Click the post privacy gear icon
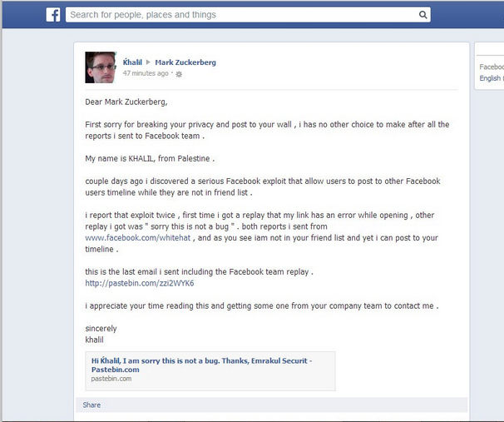The image size is (504, 422). point(179,74)
